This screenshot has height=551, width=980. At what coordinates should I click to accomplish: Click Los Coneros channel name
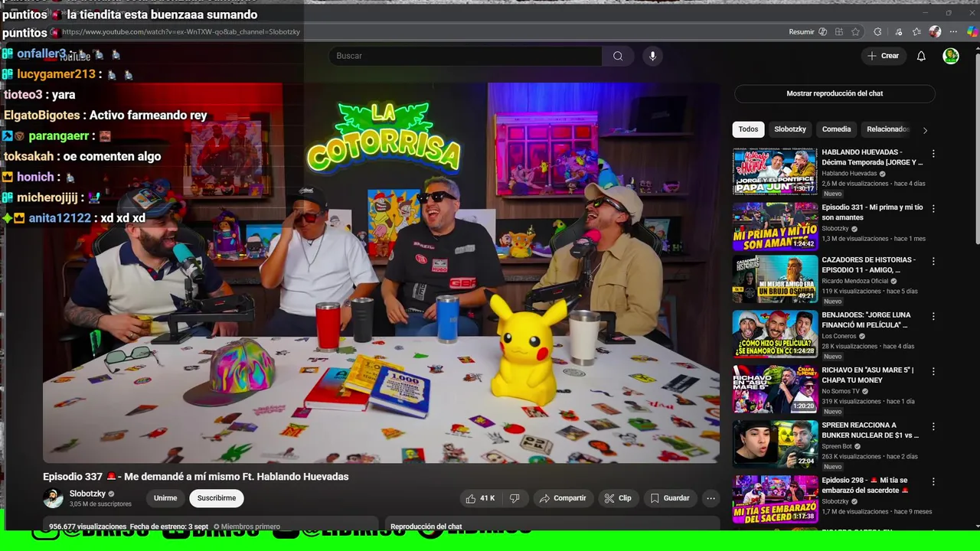click(x=839, y=336)
